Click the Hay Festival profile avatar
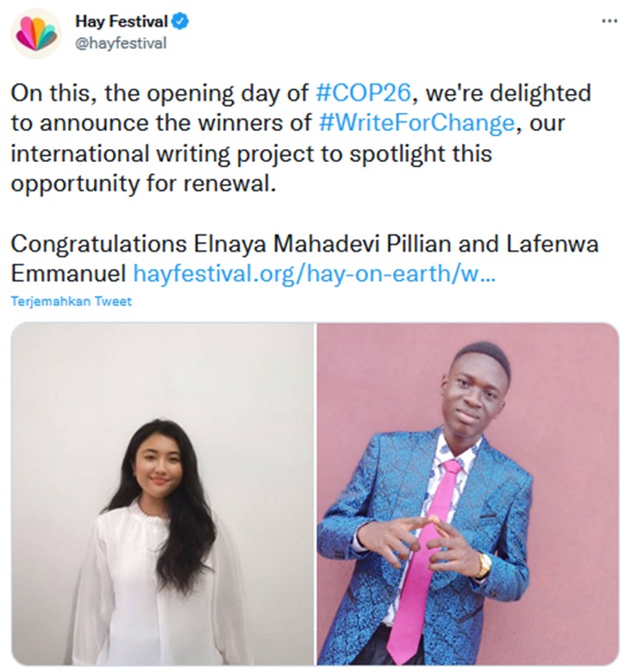Image resolution: width=632 pixels, height=672 pixels. click(35, 33)
